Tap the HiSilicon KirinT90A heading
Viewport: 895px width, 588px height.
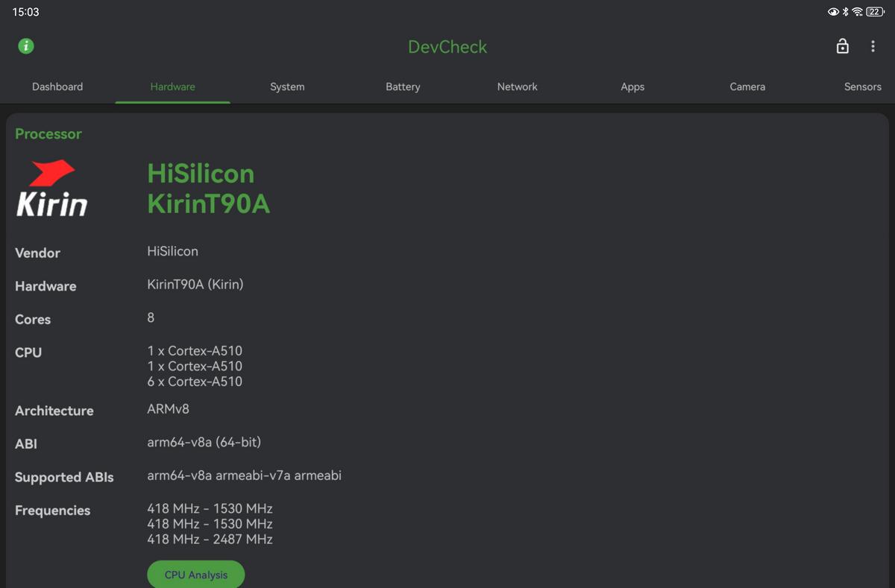point(209,189)
